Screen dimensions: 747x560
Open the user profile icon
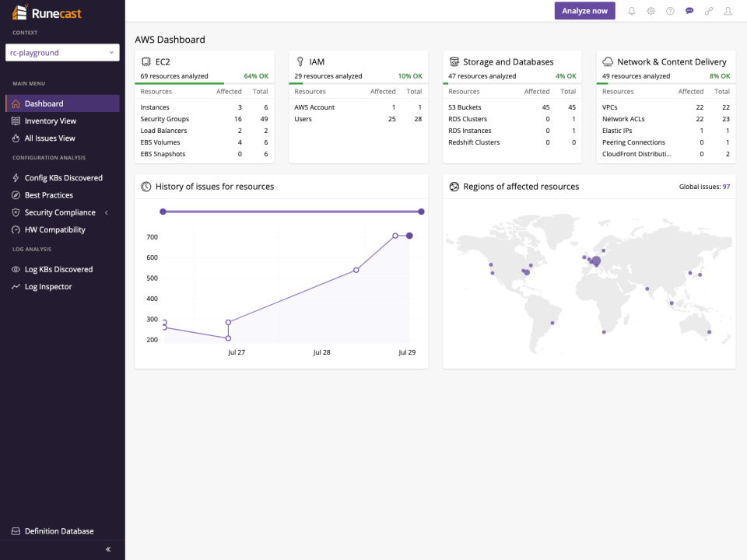click(728, 12)
